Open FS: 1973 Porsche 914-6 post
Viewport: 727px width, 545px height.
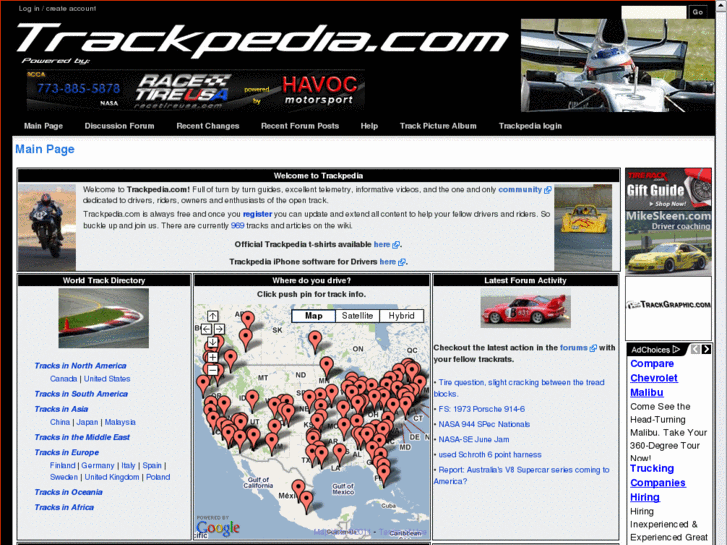482,409
